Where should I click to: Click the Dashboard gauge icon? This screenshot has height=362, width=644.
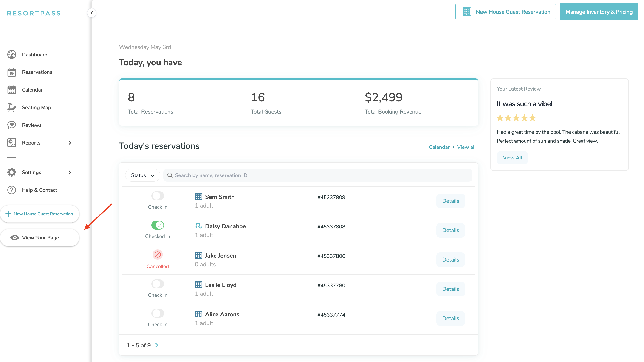click(x=11, y=55)
